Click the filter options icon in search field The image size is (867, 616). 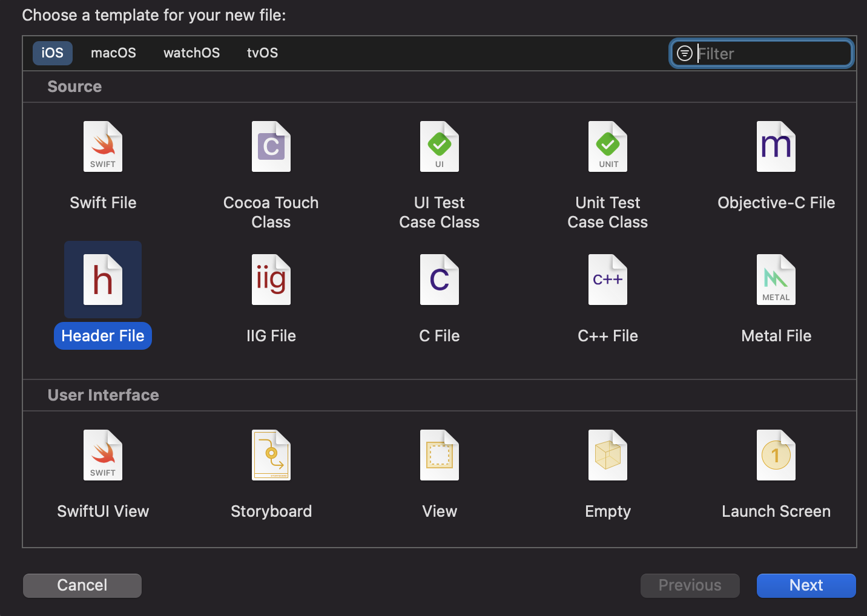685,53
